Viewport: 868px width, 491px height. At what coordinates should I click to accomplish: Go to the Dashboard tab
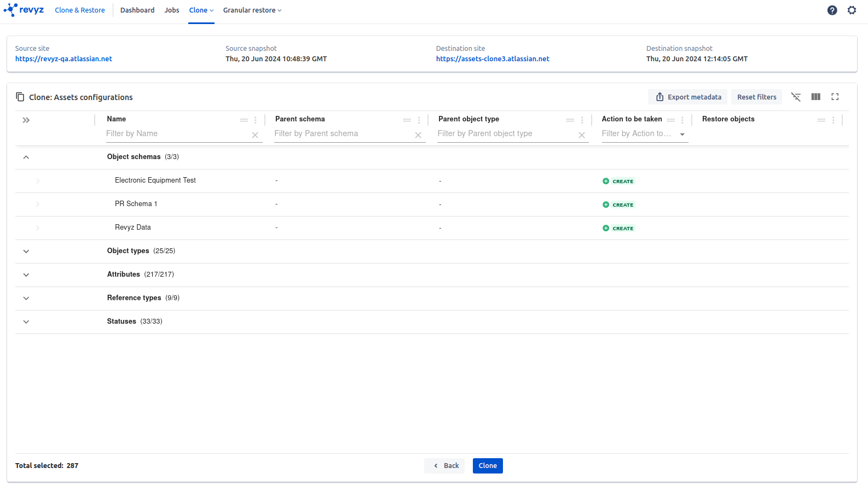pyautogui.click(x=137, y=10)
